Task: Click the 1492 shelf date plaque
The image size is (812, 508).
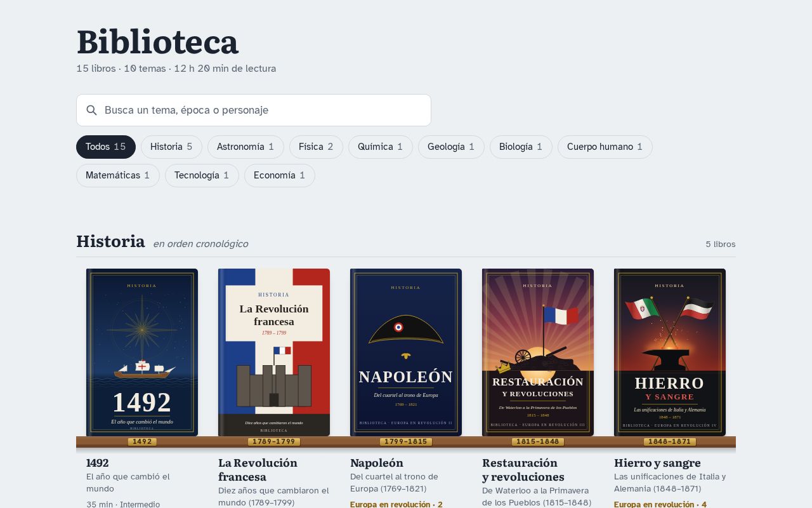Action: coord(142,442)
